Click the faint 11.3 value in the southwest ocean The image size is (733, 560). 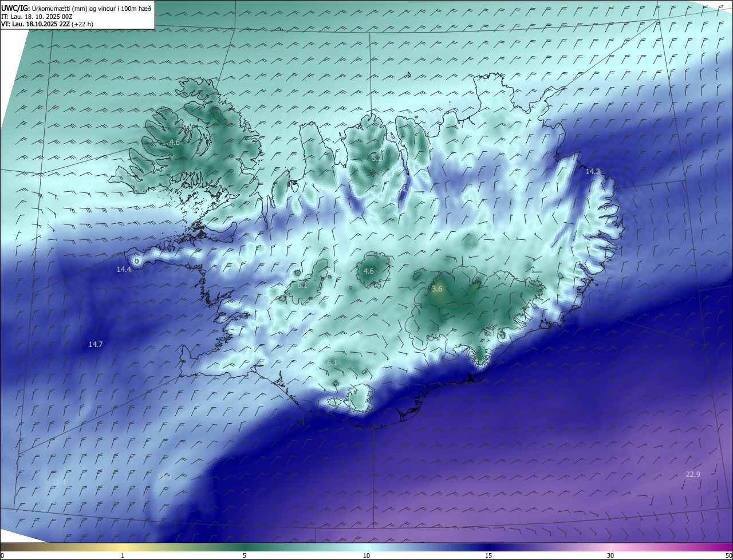tap(164, 476)
